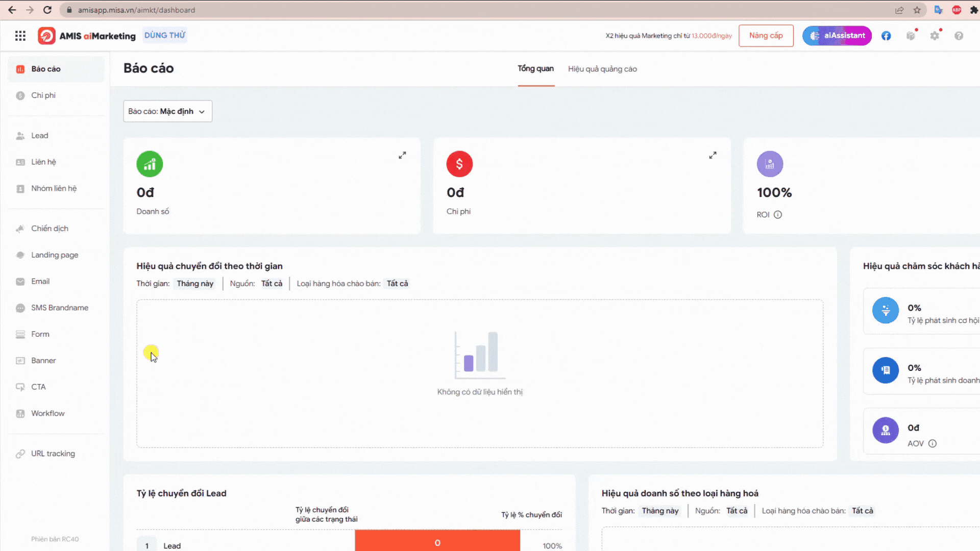This screenshot has width=980, height=551.
Task: Change Loại hàng hóa filter in Hiệu quả chuyển đổi
Action: coord(397,284)
